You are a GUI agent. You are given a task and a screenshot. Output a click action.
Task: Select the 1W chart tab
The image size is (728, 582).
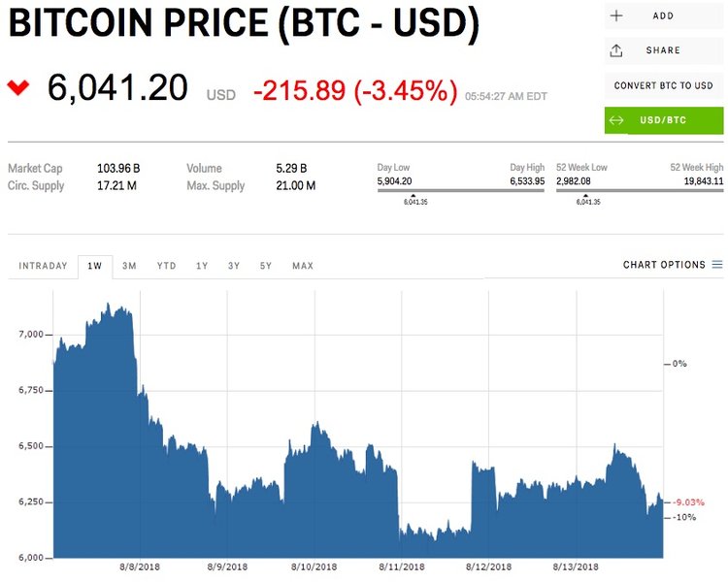pyautogui.click(x=95, y=267)
